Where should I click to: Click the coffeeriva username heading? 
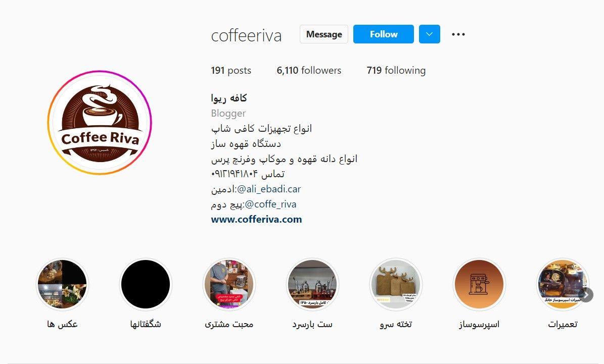[x=246, y=35]
